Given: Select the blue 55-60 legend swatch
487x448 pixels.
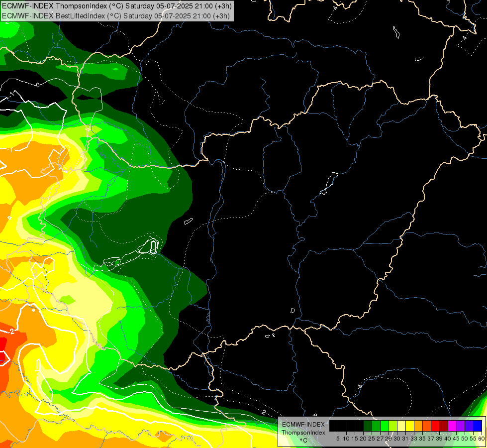Looking at the screenshot, I should (x=478, y=426).
